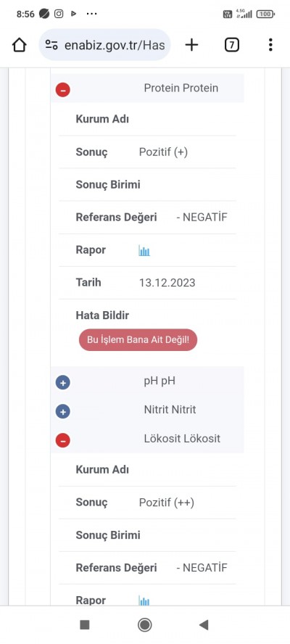Collapse the Protein Protein result section

(63, 89)
